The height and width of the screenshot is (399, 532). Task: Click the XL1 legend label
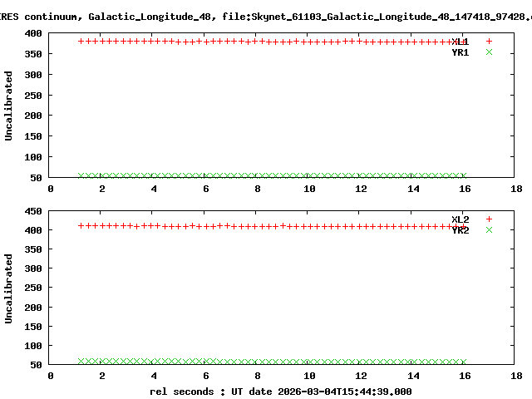[460, 42]
